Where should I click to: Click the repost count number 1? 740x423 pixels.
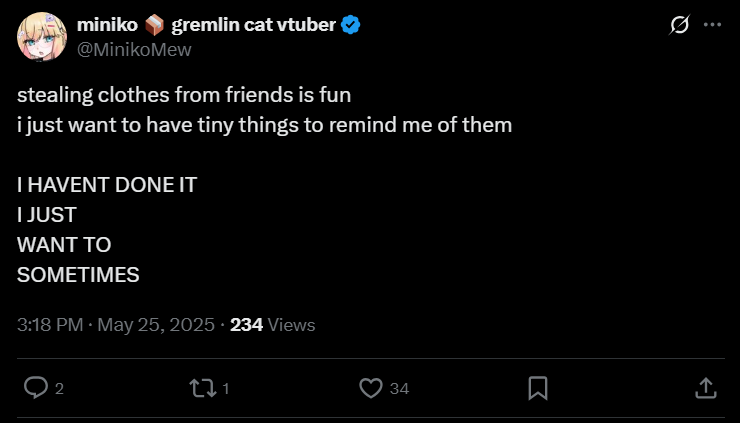click(226, 389)
